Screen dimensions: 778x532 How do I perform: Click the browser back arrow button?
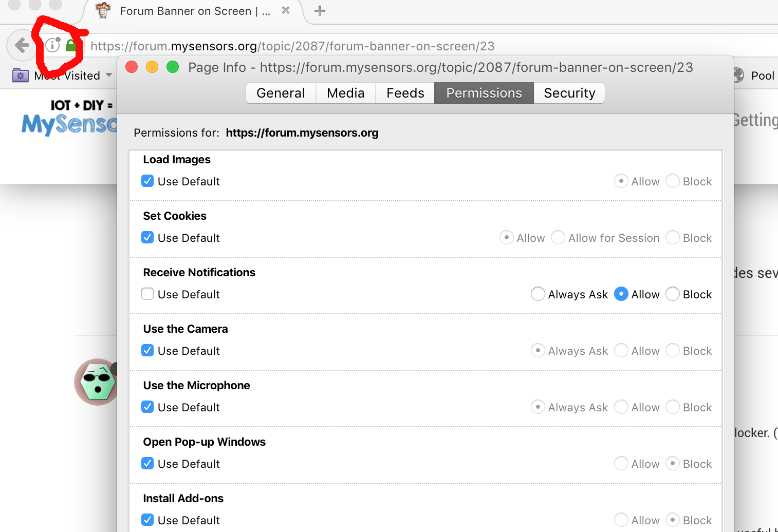(x=21, y=46)
